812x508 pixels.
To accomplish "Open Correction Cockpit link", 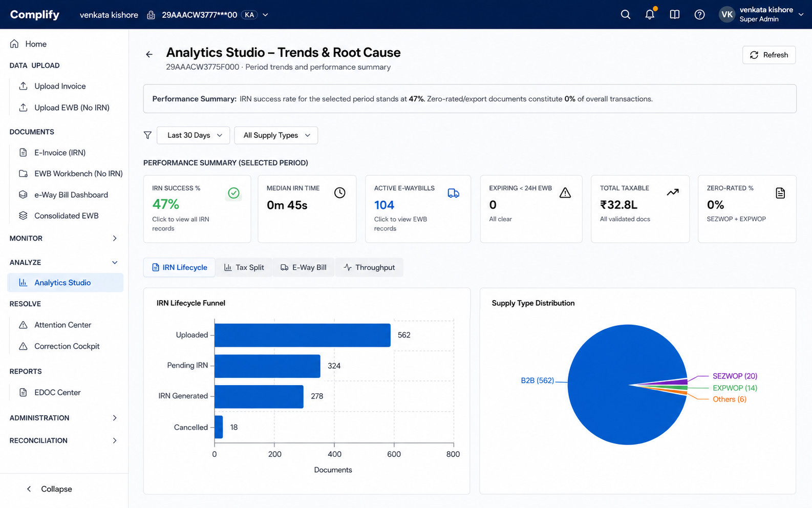I will pos(66,346).
